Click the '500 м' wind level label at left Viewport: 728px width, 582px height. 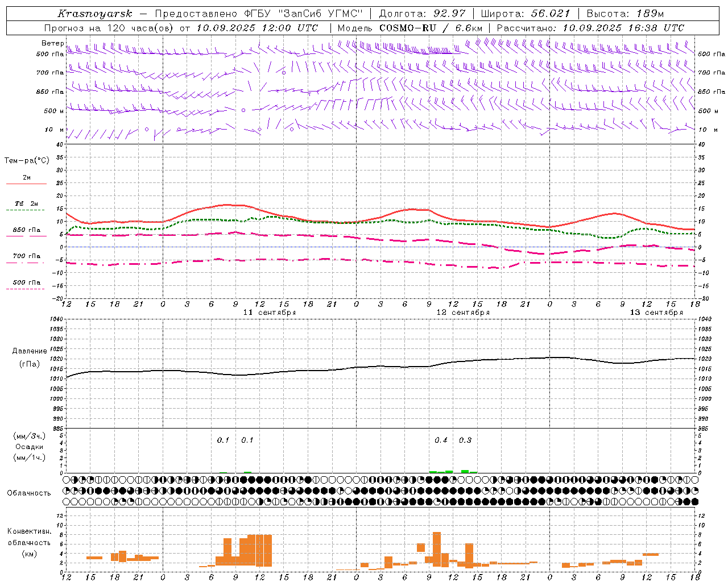(x=55, y=111)
